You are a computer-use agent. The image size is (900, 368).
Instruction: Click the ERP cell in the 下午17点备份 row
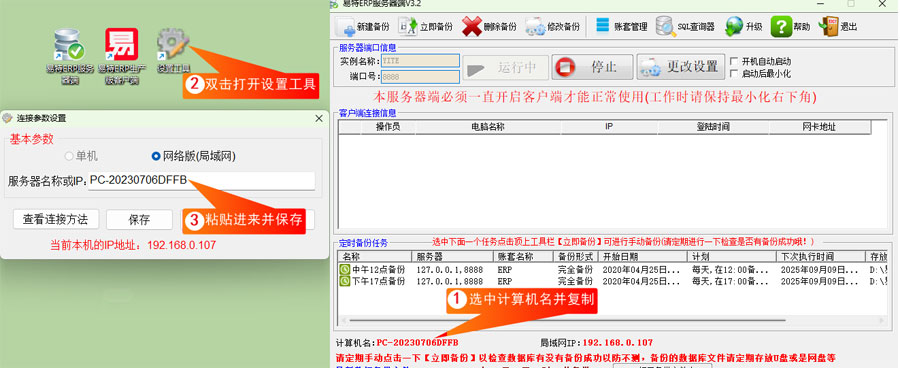505,281
